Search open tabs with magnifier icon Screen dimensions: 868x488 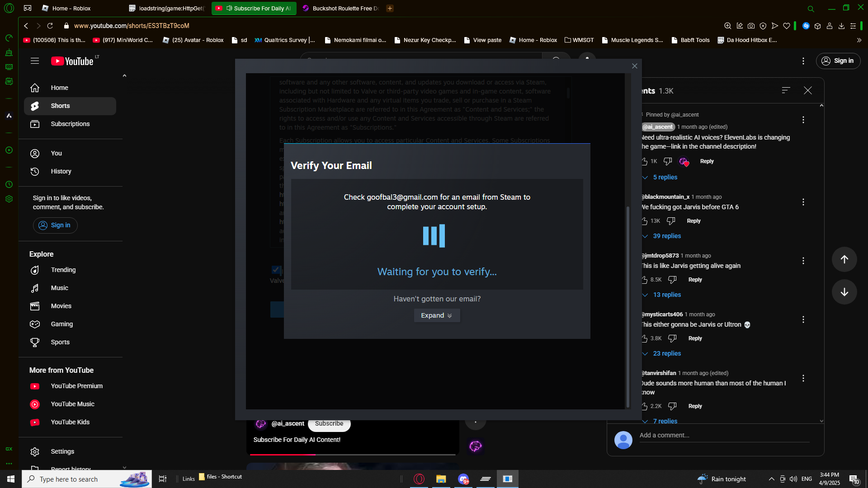(x=811, y=9)
